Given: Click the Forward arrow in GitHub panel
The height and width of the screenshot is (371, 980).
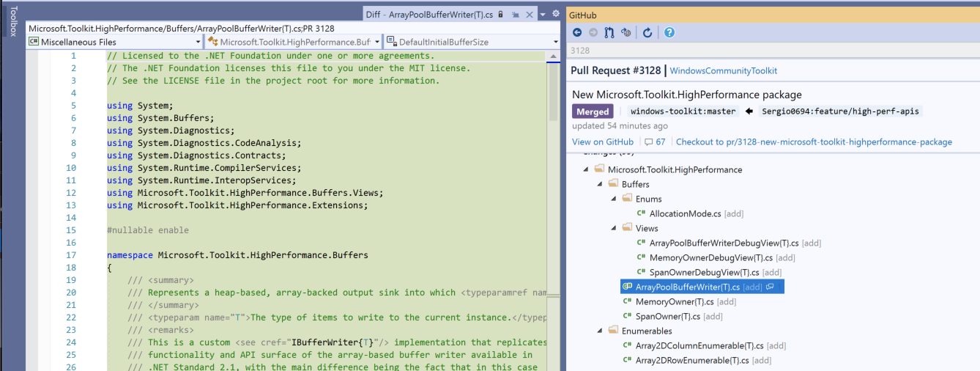Looking at the screenshot, I should [593, 32].
